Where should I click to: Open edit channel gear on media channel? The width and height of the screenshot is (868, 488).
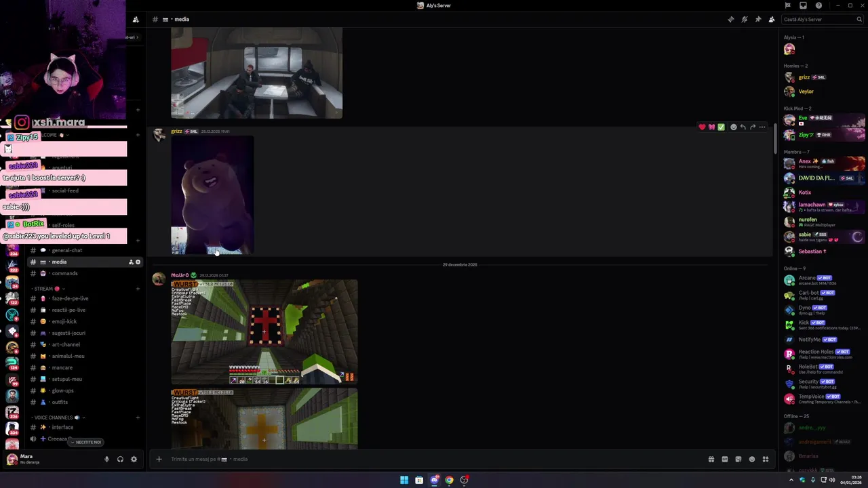click(x=138, y=262)
